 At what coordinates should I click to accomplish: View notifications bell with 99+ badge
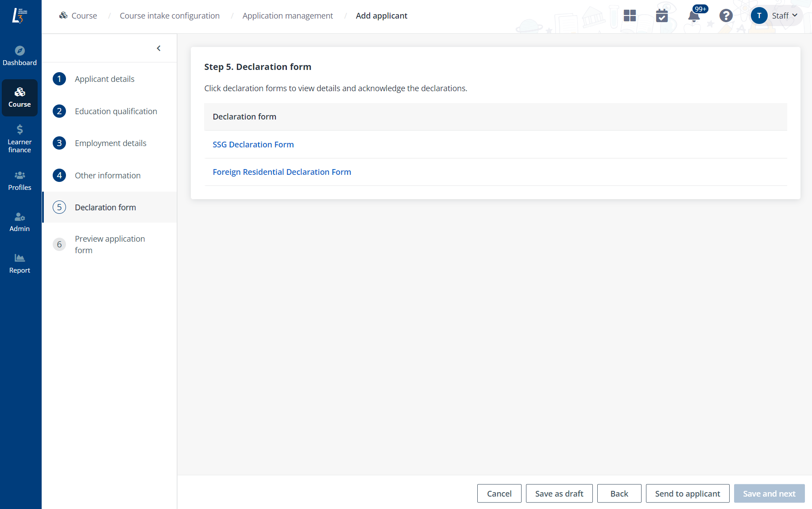click(694, 16)
